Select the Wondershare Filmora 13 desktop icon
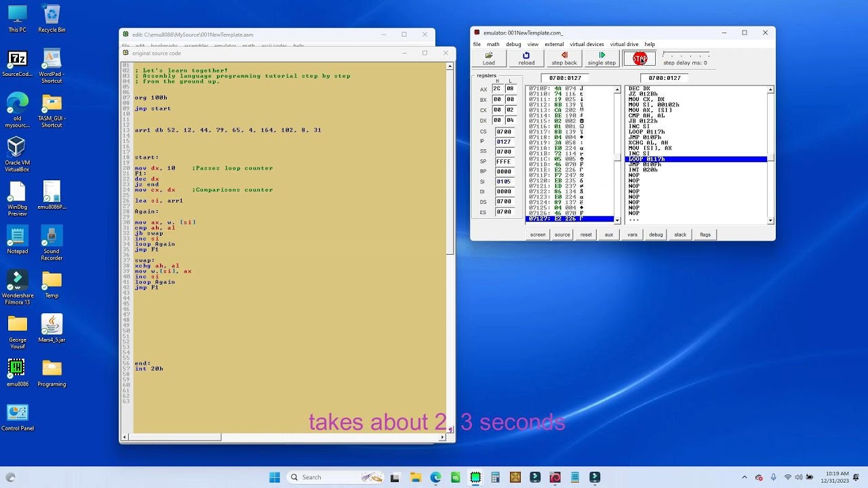 point(17,288)
